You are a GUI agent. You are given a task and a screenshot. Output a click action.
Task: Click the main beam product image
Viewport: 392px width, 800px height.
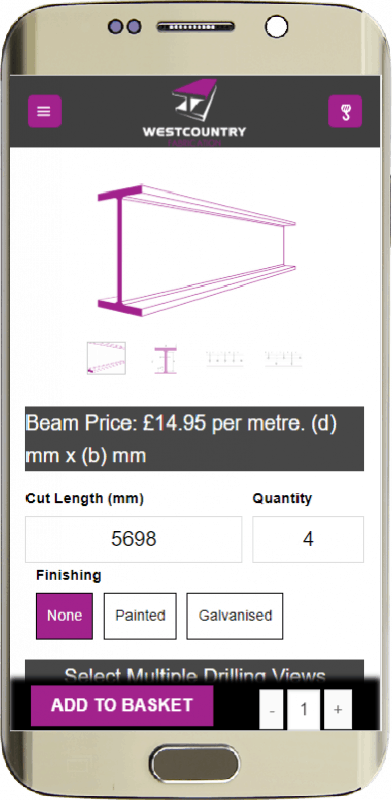(x=196, y=250)
